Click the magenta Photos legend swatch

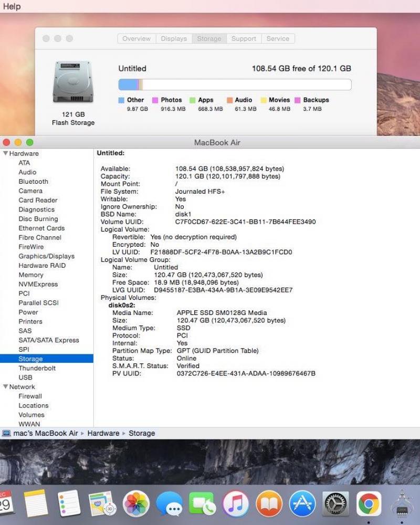tap(155, 100)
